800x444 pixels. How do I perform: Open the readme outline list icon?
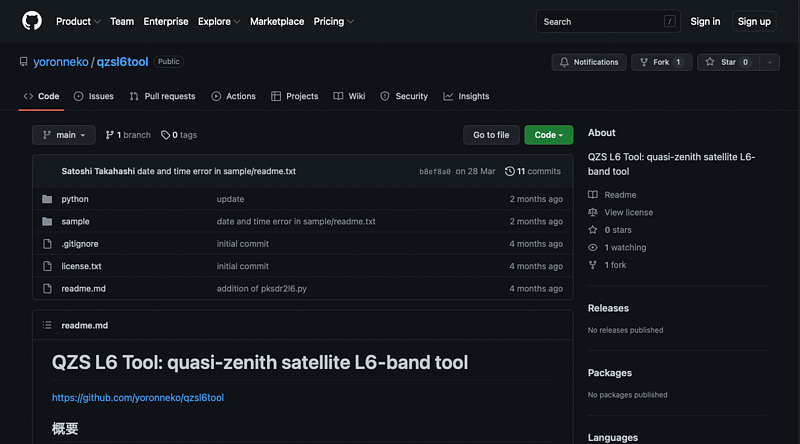(47, 325)
